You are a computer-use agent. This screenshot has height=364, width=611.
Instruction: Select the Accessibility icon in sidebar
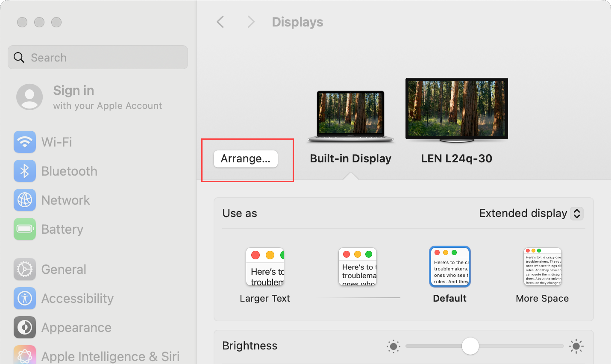point(25,298)
